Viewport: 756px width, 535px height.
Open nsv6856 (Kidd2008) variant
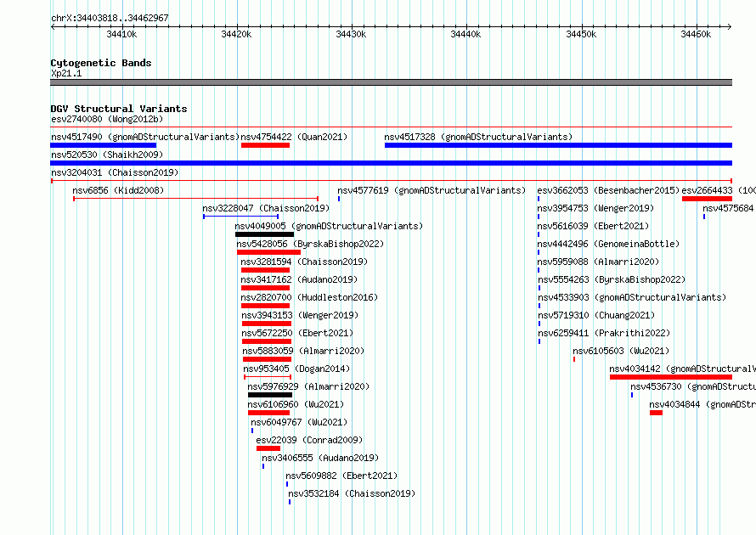pos(118,190)
